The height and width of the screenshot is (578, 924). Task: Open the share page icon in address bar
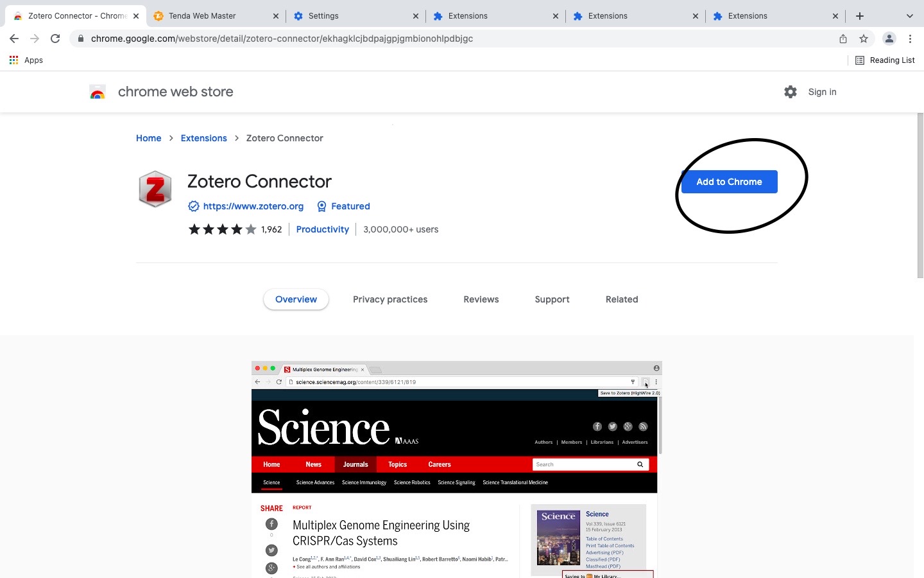click(843, 39)
